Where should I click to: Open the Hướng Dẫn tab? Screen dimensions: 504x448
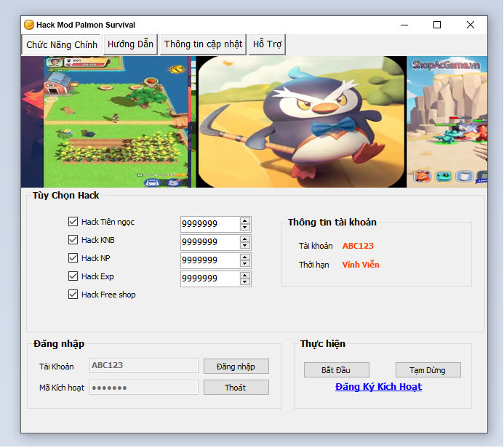tap(130, 44)
